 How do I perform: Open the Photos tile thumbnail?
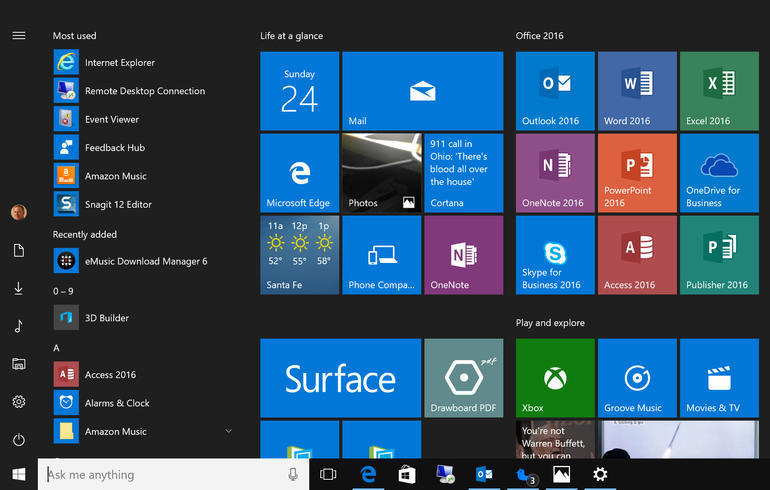click(x=381, y=173)
